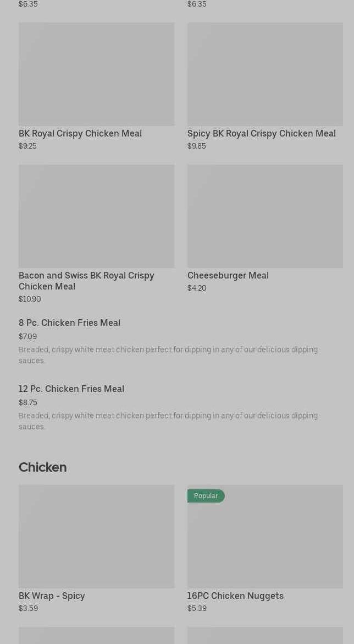Open the Bacon and Swiss meal image
The image size is (354, 644).
(x=96, y=216)
